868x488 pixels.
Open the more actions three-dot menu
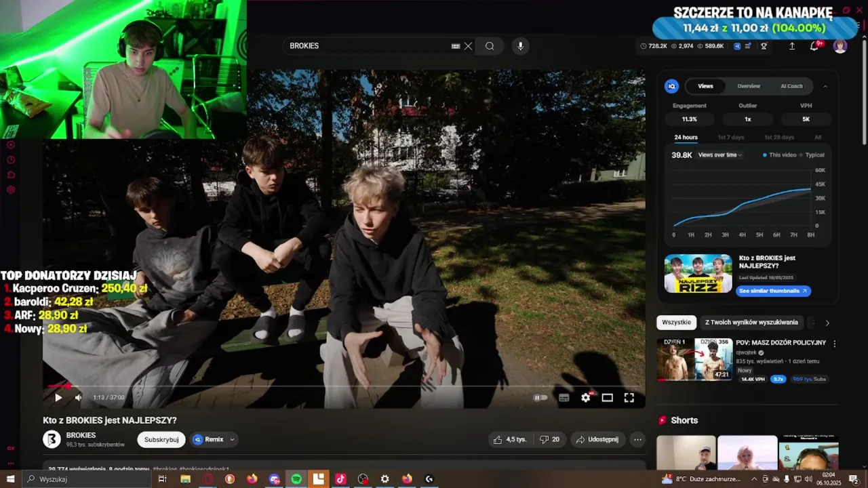pyautogui.click(x=637, y=439)
